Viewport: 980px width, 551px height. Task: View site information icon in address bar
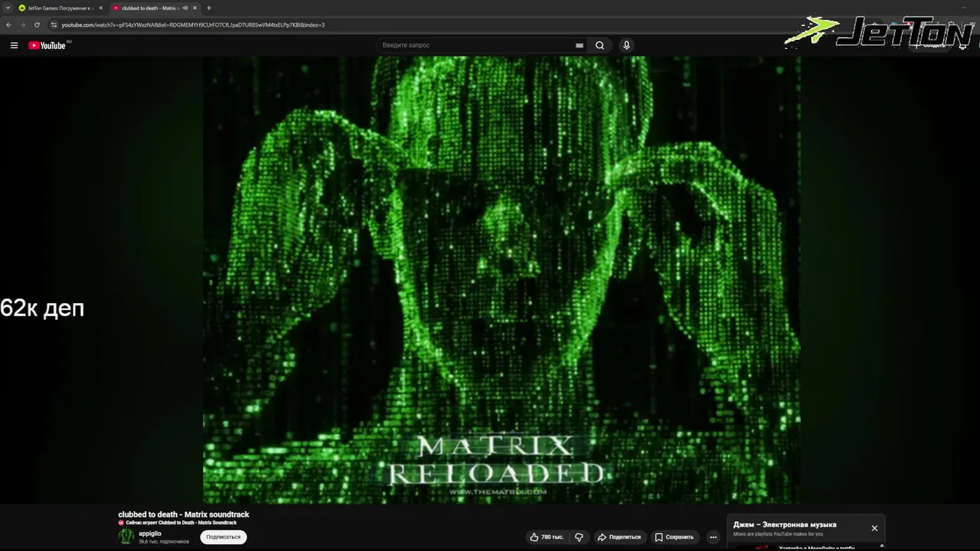[54, 24]
